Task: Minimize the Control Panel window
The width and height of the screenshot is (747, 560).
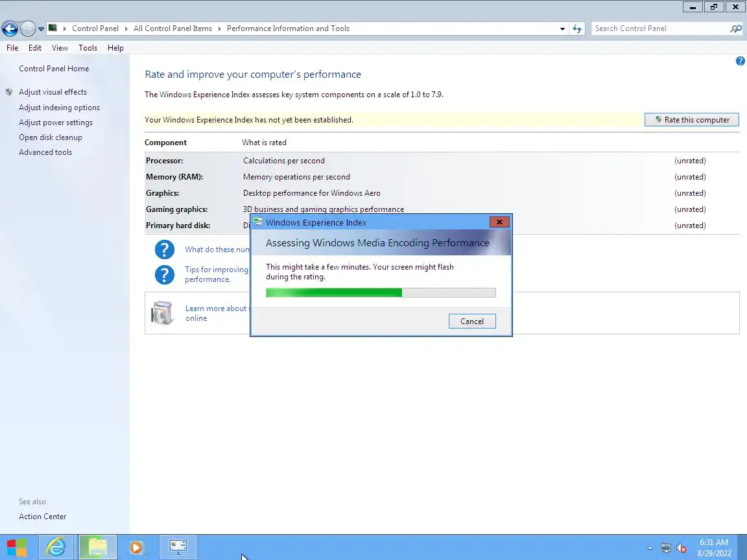Action: coord(693,7)
